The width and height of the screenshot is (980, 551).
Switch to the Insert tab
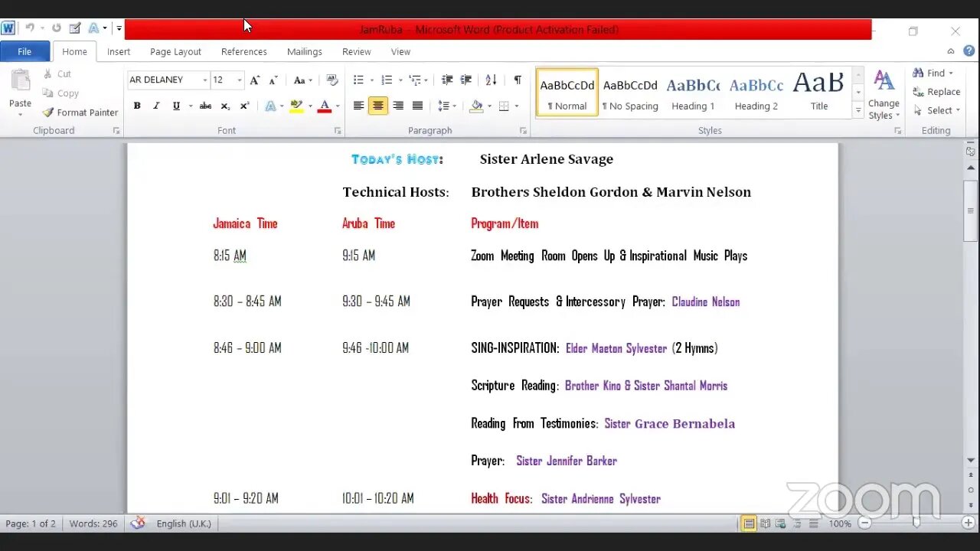pos(119,51)
